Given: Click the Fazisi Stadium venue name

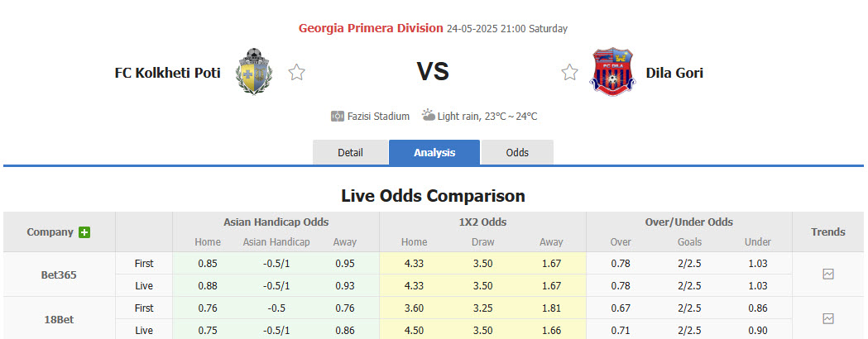Looking at the screenshot, I should tap(379, 117).
